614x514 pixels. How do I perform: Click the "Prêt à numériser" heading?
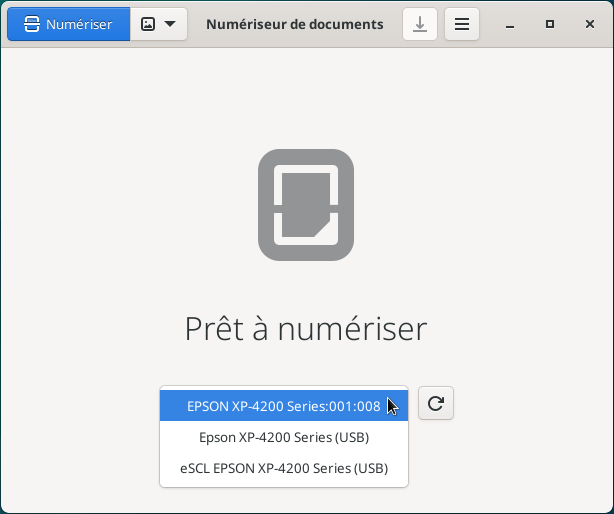[x=306, y=328]
